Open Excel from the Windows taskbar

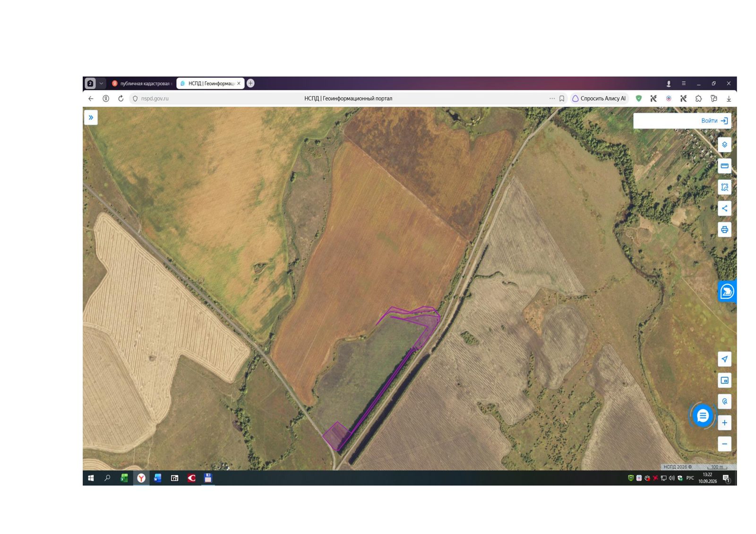(124, 478)
